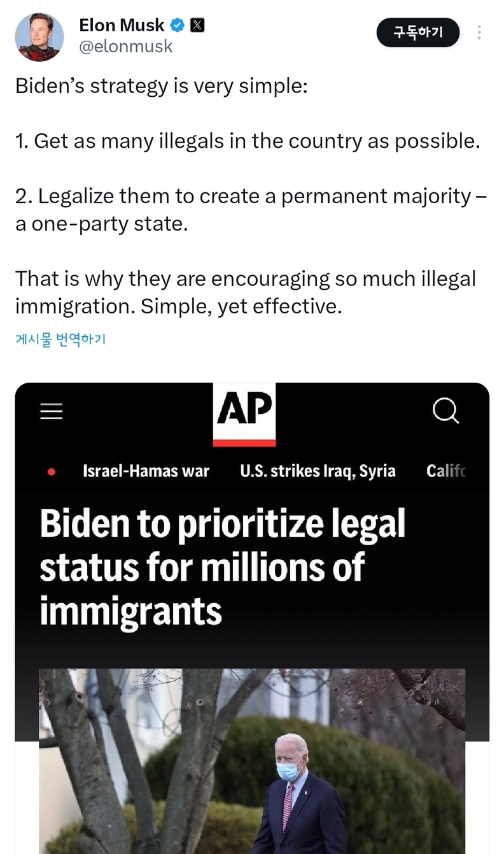Viewport: 504px width, 854px height.
Task: Click the 게시물 번역하기 translate link
Action: 60,339
